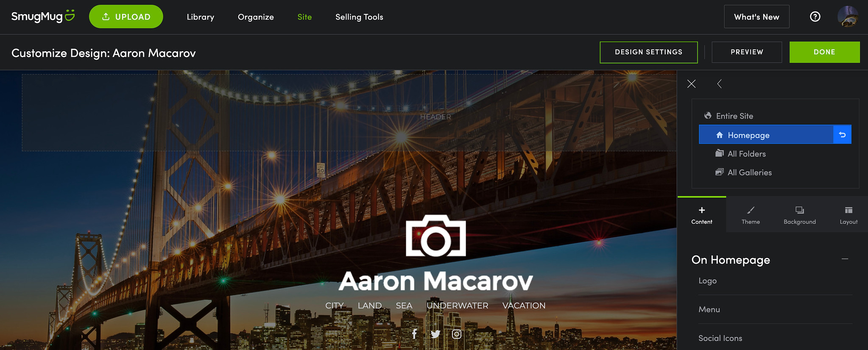Viewport: 868px width, 350px height.
Task: Click the Instagram social icon
Action: pos(457,334)
